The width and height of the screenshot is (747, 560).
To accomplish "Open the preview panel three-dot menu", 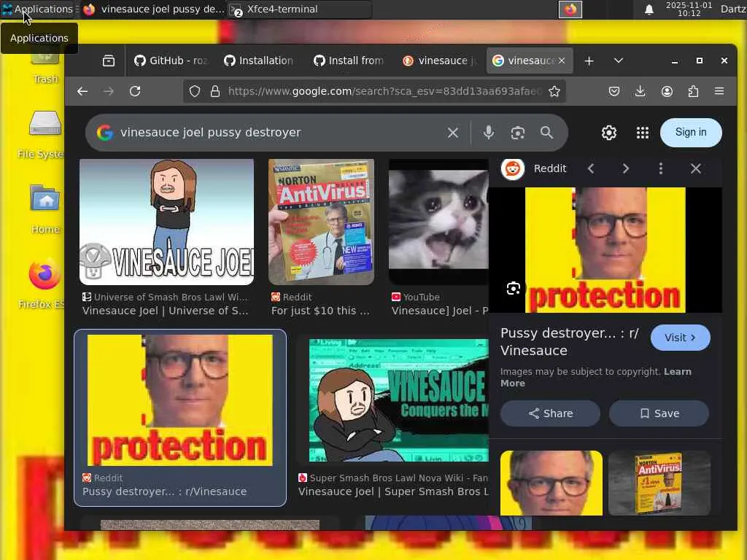I will pos(661,168).
